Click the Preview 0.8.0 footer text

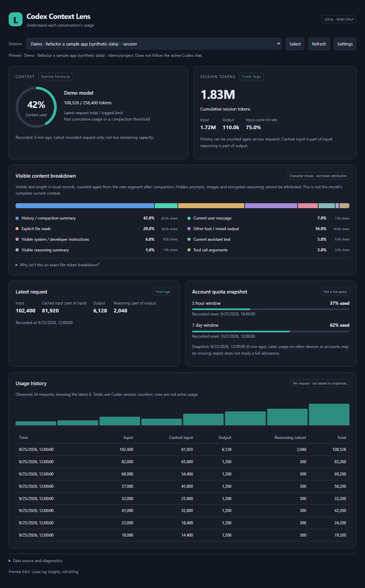(43, 572)
